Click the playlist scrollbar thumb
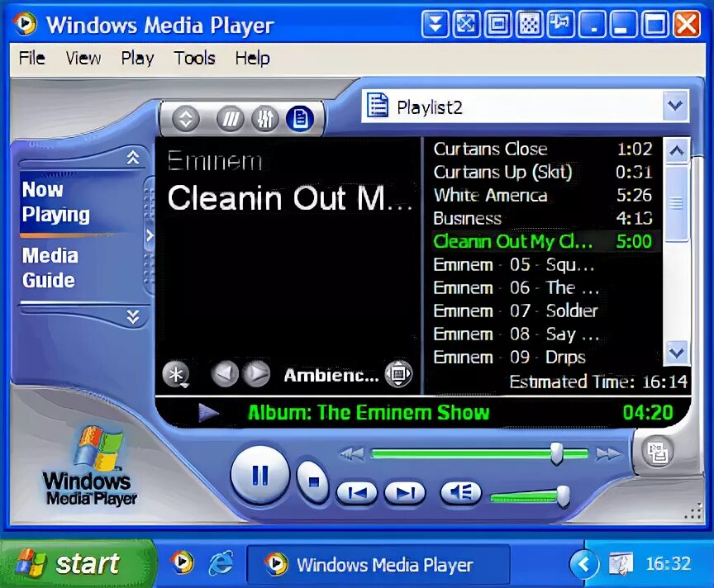Image resolution: width=714 pixels, height=588 pixels. pyautogui.click(x=676, y=202)
